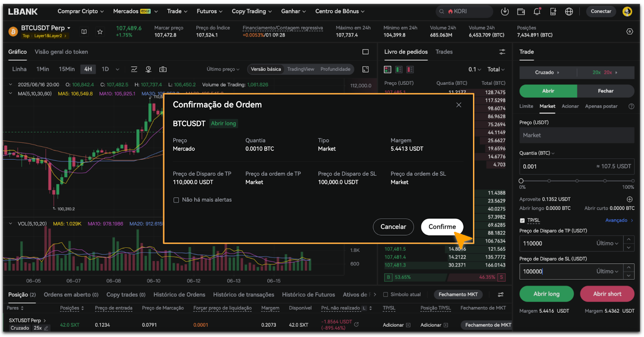The width and height of the screenshot is (644, 337).
Task: Open notifications bell icon
Action: (x=537, y=12)
